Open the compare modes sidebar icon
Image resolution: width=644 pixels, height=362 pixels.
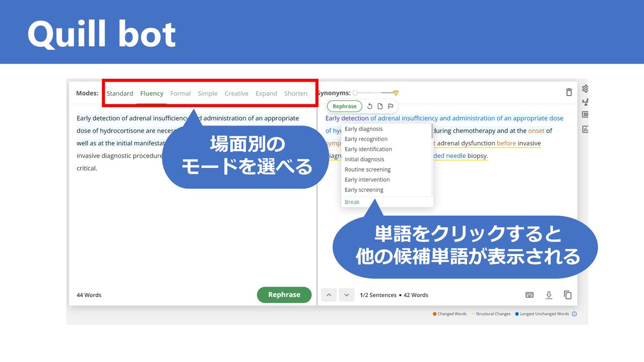(x=585, y=102)
